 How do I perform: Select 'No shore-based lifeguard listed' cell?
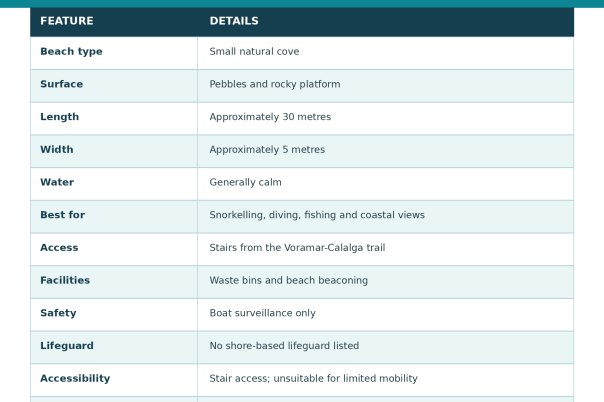[x=284, y=346]
